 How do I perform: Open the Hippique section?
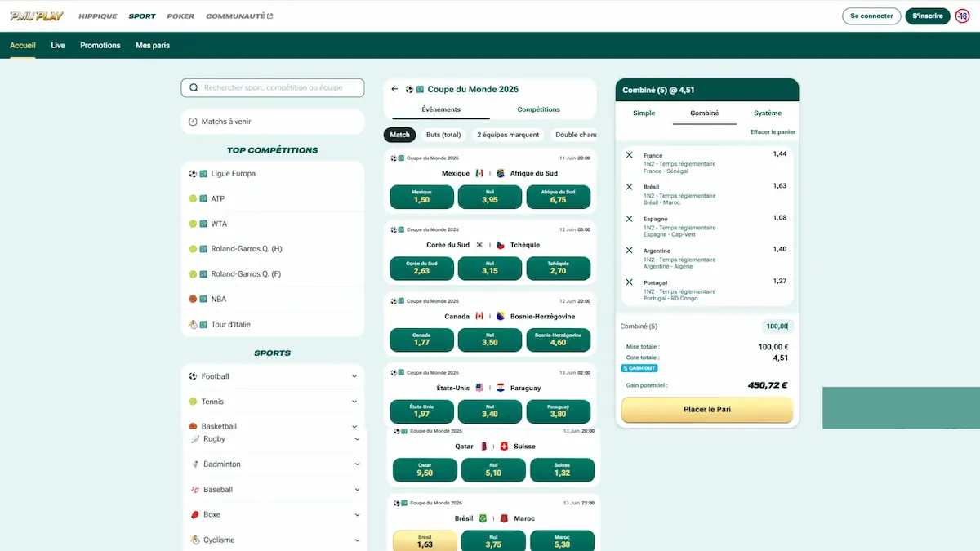[98, 16]
